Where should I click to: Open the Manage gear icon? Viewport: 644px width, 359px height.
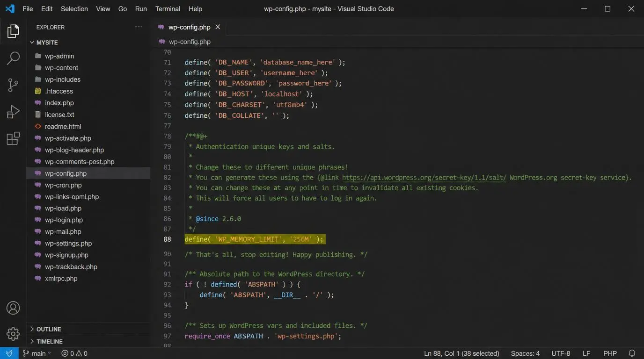13,334
